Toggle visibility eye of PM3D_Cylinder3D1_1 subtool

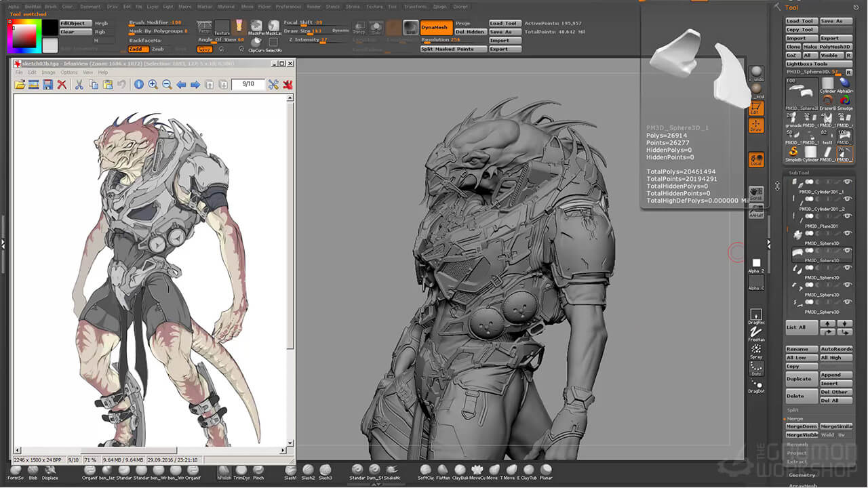coord(848,182)
